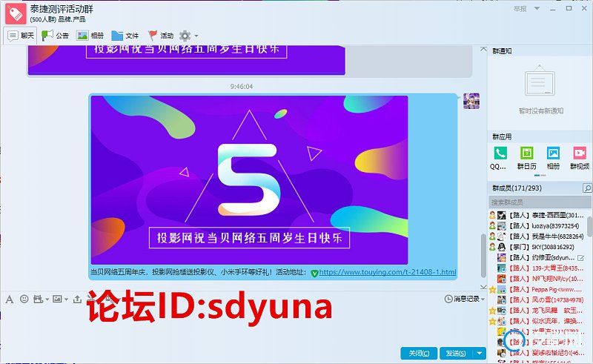Image resolution: width=593 pixels, height=364 pixels.
Task: Open the 聊天 chat tab
Action: click(21, 36)
